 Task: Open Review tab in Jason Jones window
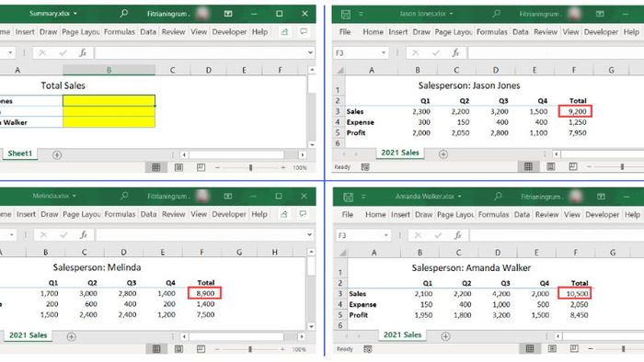[x=546, y=31]
